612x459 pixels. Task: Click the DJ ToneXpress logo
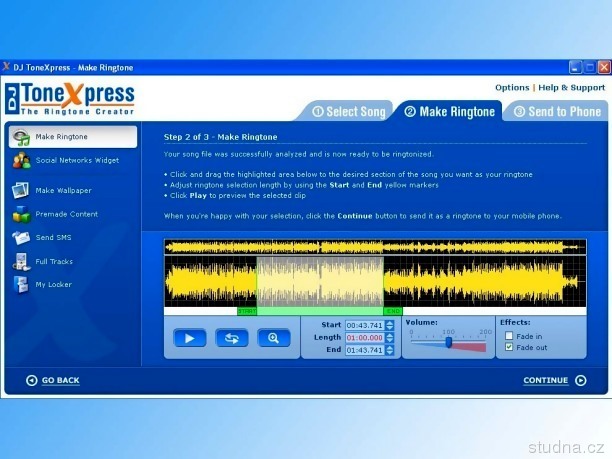click(x=70, y=99)
